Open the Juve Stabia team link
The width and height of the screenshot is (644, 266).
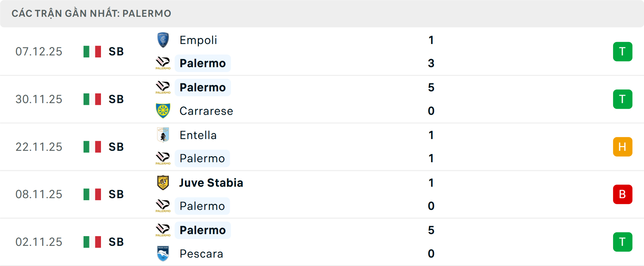211,183
